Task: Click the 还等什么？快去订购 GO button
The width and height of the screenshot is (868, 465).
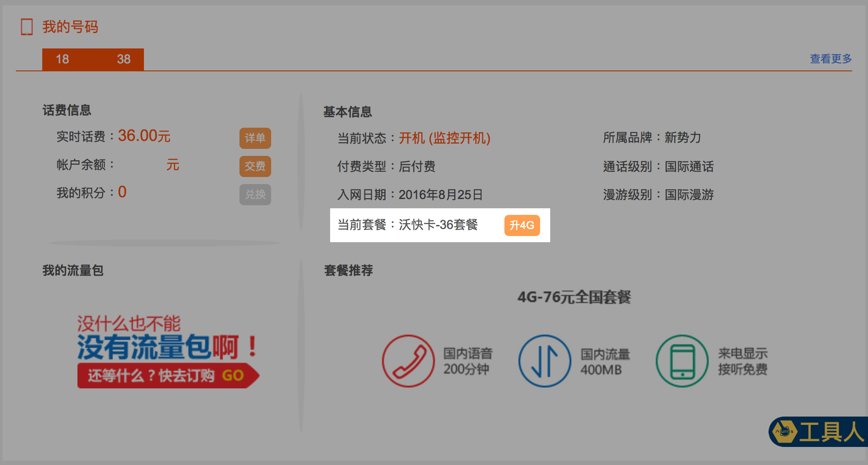Action: [x=168, y=376]
